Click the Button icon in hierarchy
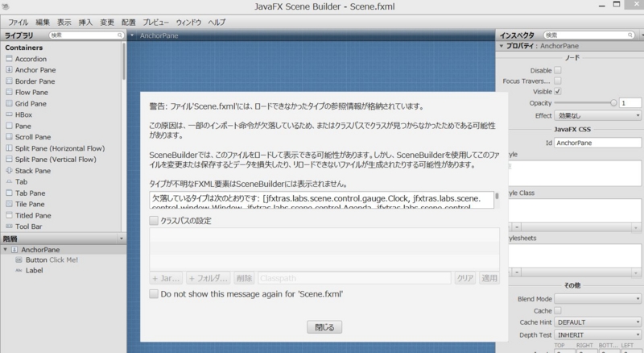Viewport: 644px width, 353px height. click(19, 260)
